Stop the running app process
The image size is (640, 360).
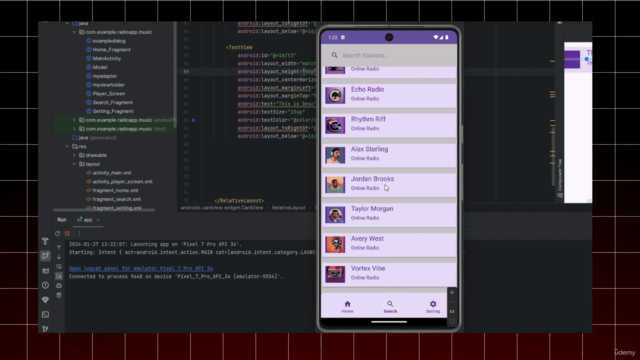pos(67,233)
